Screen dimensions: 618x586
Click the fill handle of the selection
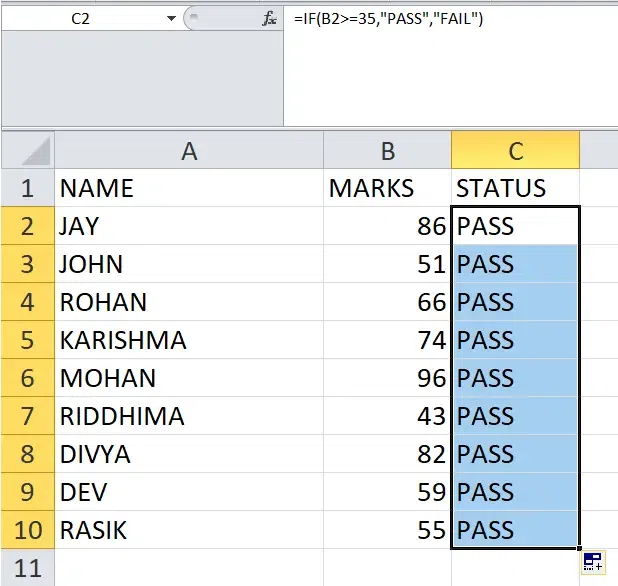[579, 548]
